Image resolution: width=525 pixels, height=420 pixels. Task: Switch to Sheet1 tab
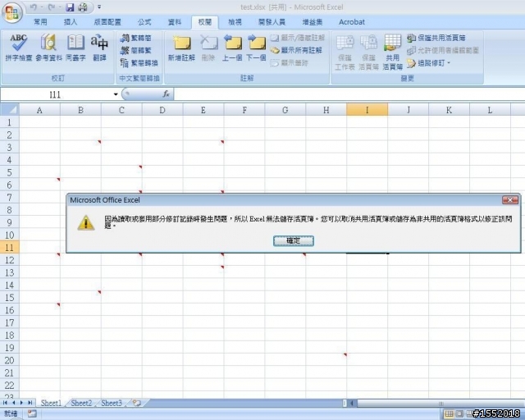pos(51,403)
